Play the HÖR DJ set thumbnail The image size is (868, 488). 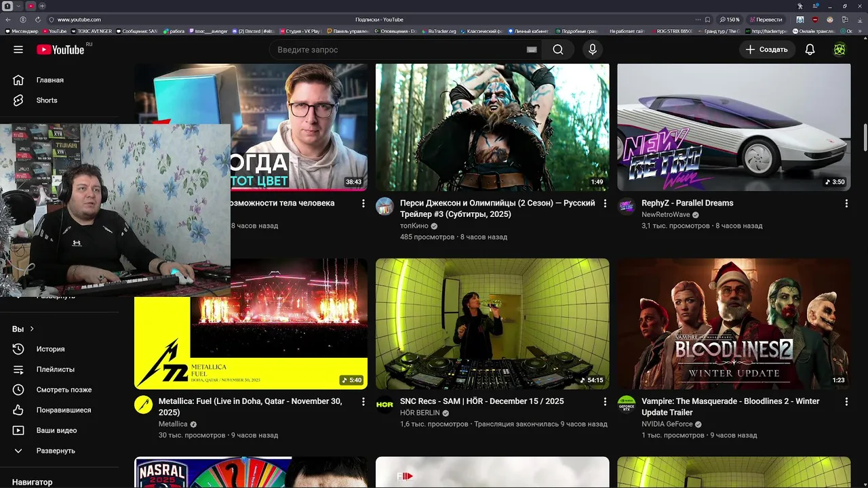coord(492,324)
